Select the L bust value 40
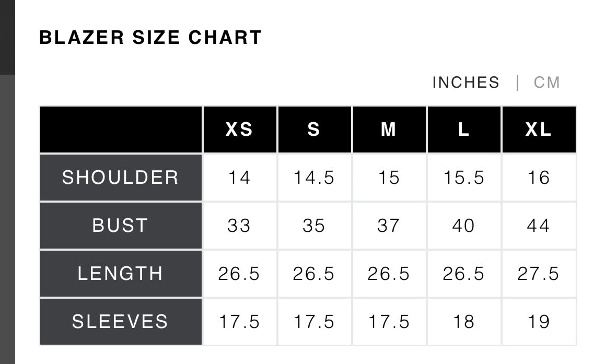 (x=463, y=226)
